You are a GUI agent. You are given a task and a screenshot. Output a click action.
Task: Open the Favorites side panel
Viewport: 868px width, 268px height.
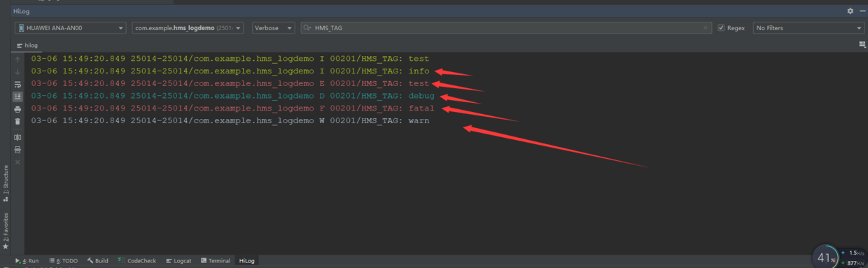pos(6,231)
